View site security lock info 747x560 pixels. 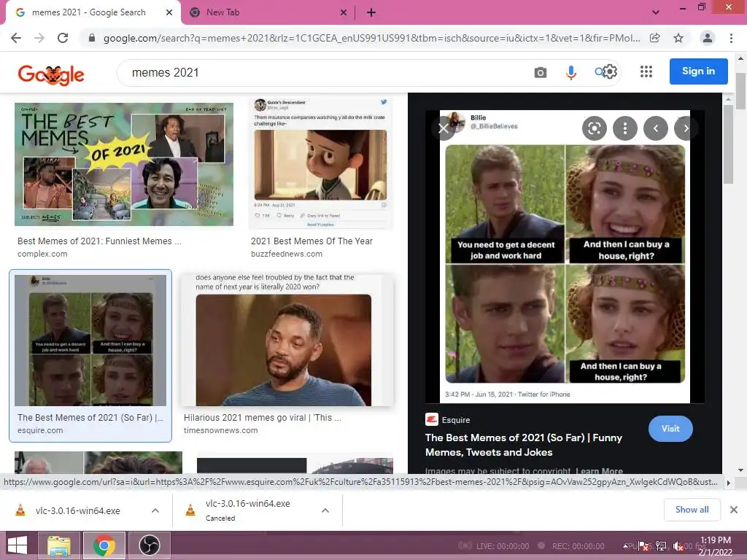(92, 38)
